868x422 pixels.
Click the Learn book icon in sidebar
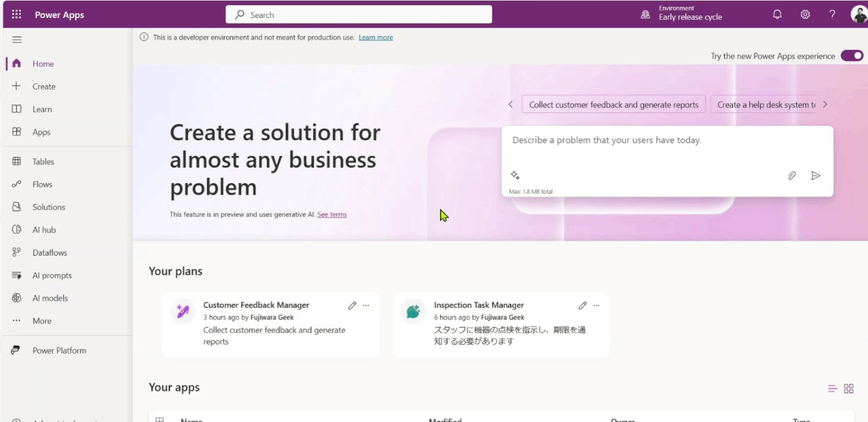tap(17, 109)
